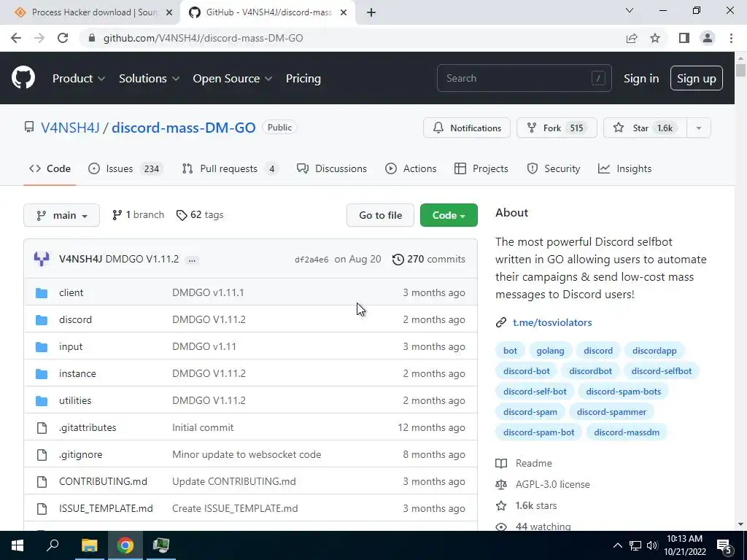Viewport: 747px width, 560px height.
Task: Click the Go to file button
Action: tap(380, 215)
